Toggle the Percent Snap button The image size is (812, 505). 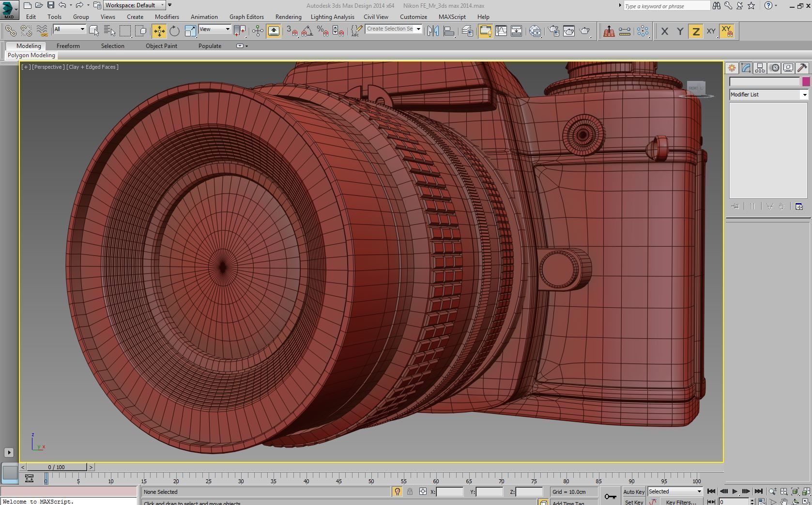tap(323, 31)
